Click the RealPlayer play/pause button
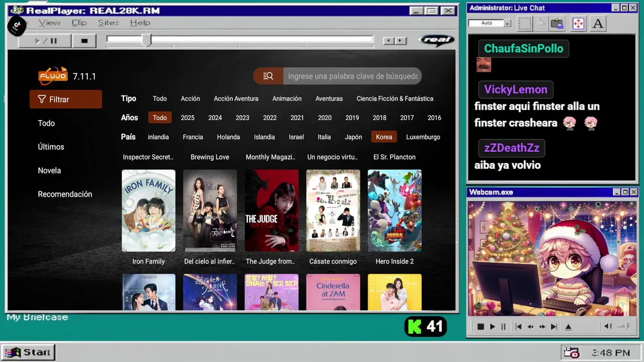This screenshot has width=644, height=362. (46, 41)
